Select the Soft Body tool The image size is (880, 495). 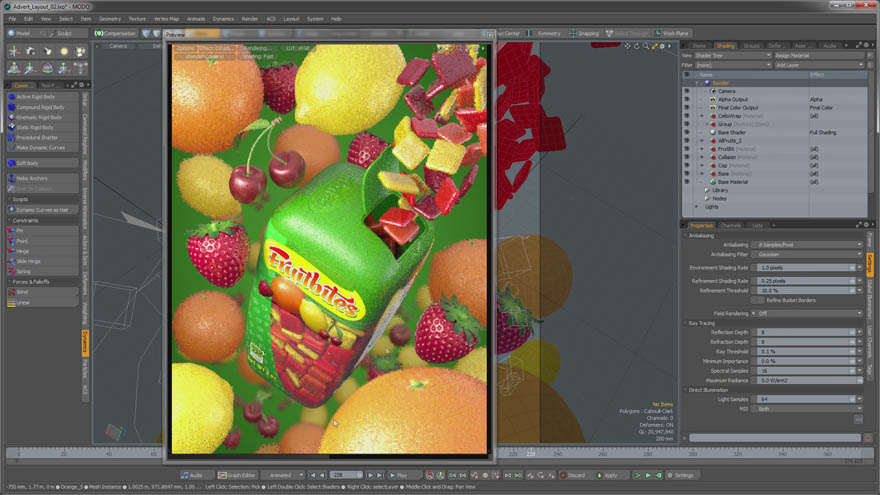tap(42, 163)
